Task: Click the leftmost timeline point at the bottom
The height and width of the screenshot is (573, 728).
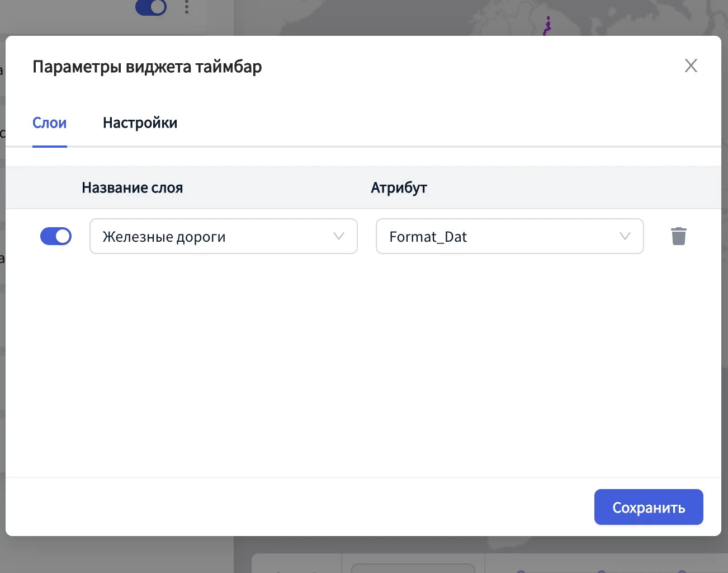Action: (521, 571)
